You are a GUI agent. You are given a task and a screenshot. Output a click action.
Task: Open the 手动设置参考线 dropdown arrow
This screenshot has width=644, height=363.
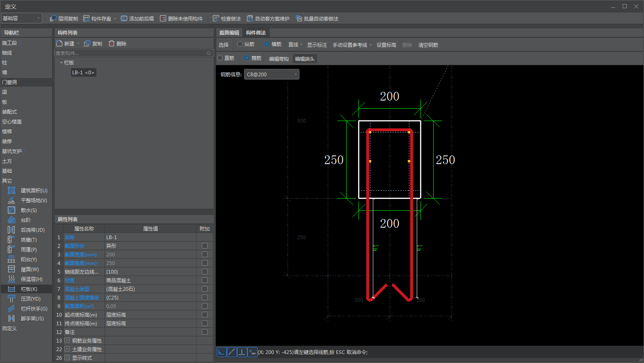[x=370, y=45]
